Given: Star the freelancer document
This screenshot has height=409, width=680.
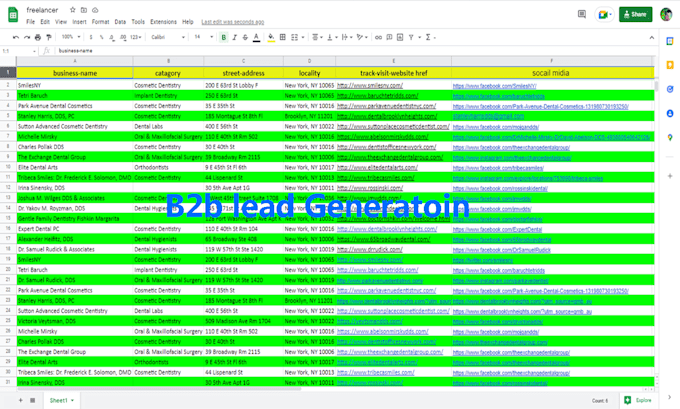Looking at the screenshot, I should [73, 10].
